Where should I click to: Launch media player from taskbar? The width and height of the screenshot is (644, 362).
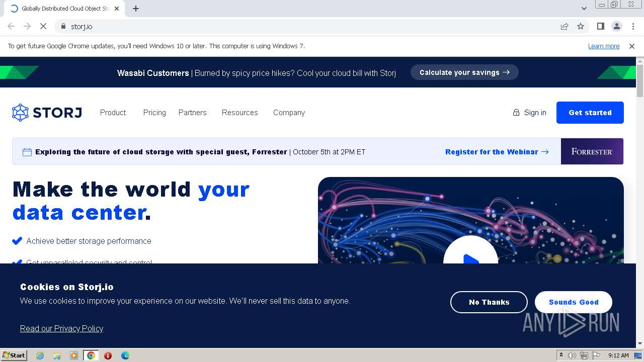click(x=74, y=355)
